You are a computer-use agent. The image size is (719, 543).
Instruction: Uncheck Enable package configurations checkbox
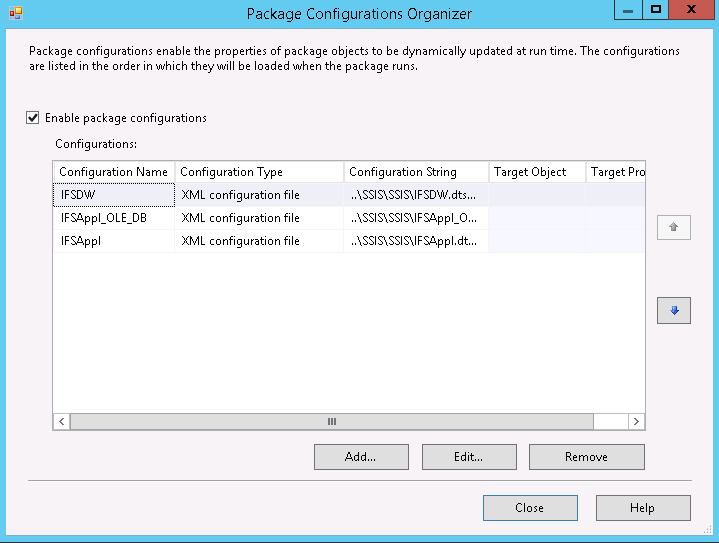33,118
